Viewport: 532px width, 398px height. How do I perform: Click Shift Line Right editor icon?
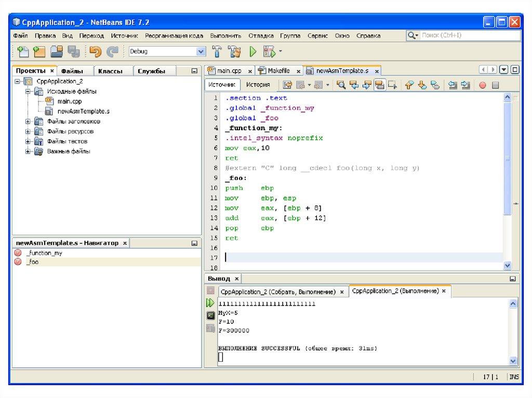[465, 85]
